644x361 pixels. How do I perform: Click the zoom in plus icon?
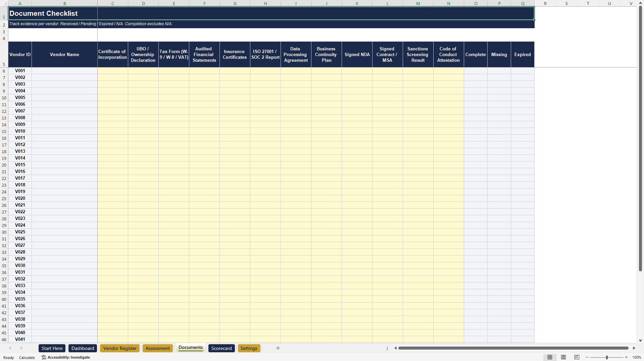tap(626, 357)
